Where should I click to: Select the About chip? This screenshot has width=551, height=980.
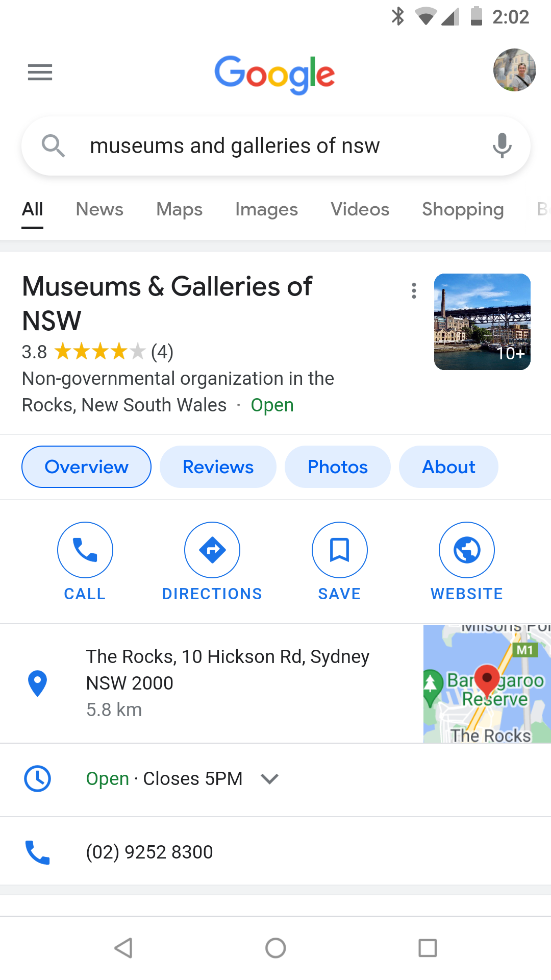point(448,467)
